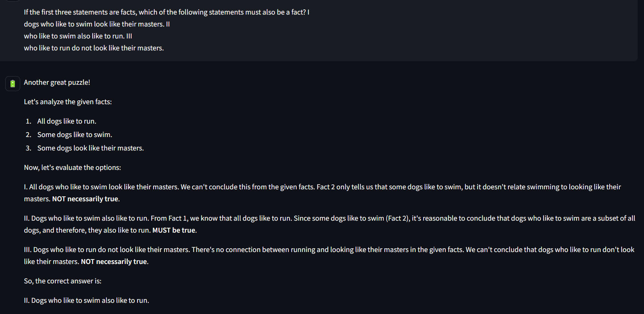Click the user question starting "If the first three"
The height and width of the screenshot is (314, 644).
[167, 12]
